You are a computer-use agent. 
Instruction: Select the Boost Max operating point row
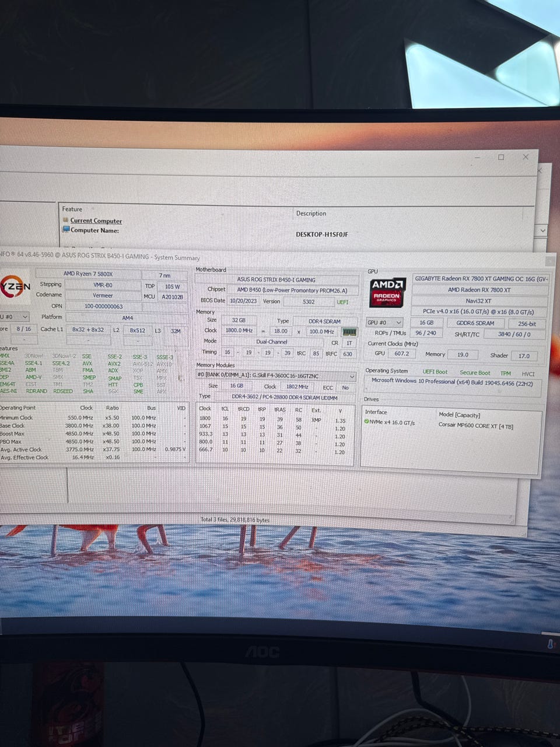tap(93, 434)
